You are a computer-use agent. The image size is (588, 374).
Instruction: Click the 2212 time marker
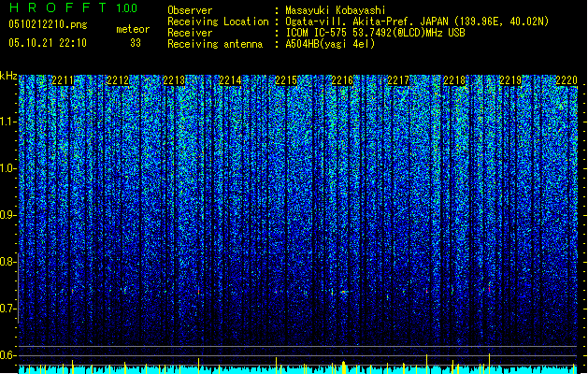pyautogui.click(x=118, y=80)
